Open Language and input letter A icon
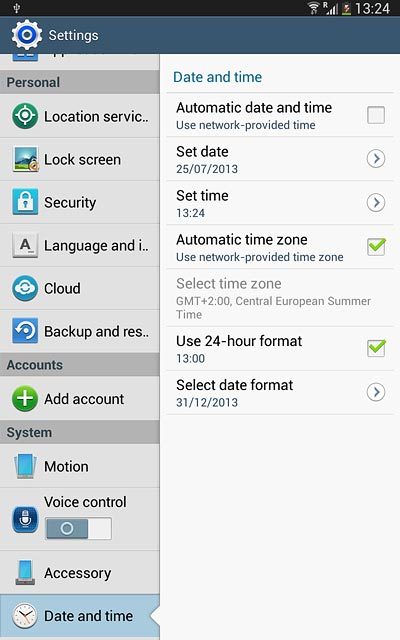 pos(25,245)
